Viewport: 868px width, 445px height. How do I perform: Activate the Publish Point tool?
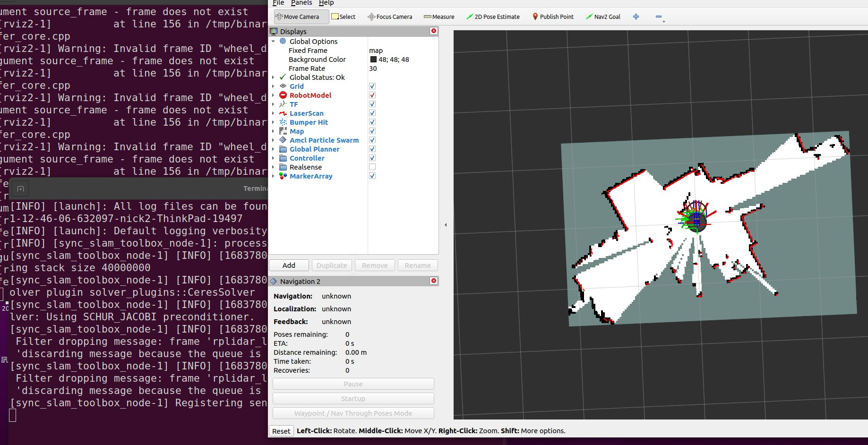[553, 17]
